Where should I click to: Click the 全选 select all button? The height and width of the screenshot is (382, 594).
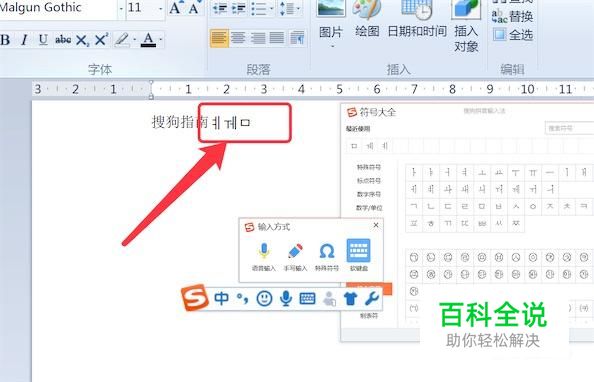click(513, 35)
